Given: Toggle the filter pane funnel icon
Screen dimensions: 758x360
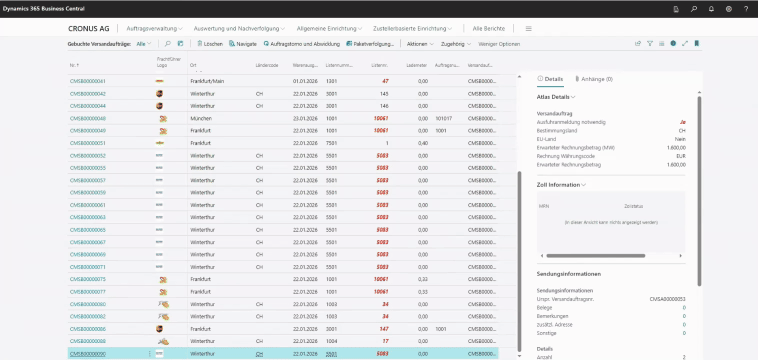Looking at the screenshot, I should (x=650, y=43).
